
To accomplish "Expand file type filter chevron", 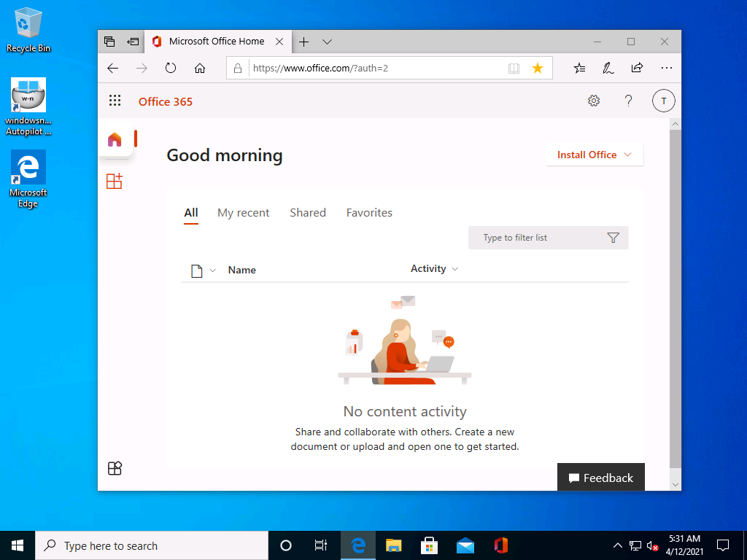I will [213, 271].
